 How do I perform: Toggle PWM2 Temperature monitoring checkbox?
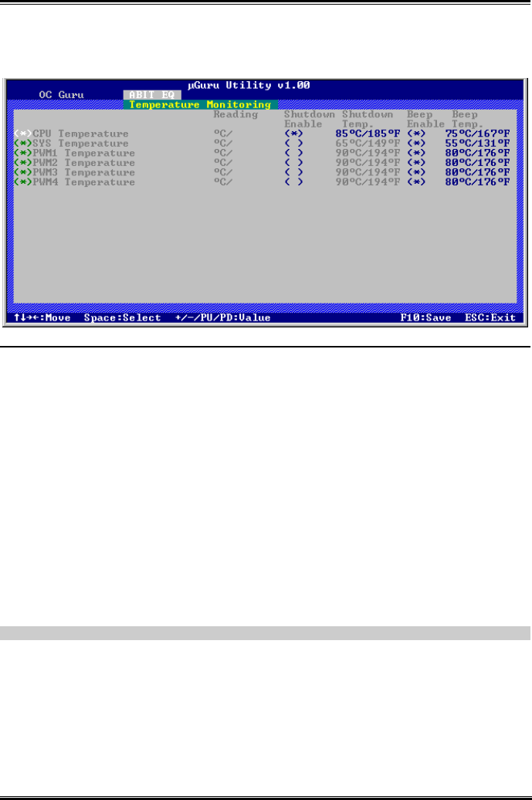coord(23,163)
